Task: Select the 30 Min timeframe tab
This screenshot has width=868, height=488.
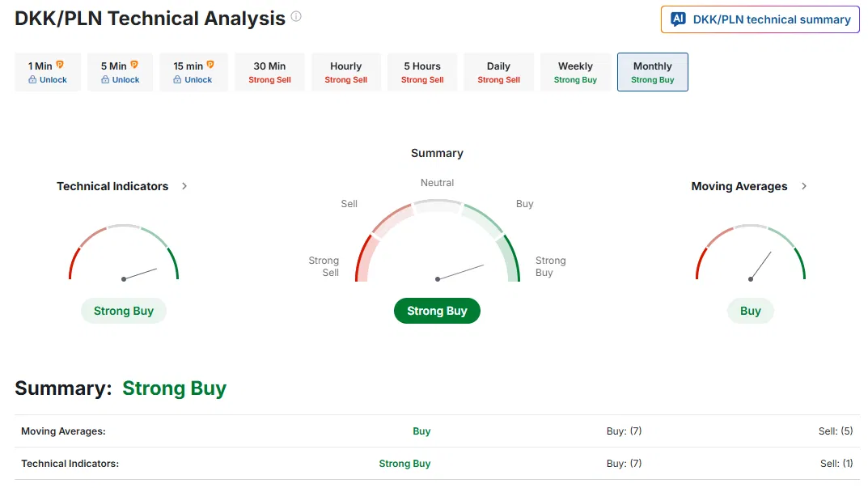Action: [269, 72]
